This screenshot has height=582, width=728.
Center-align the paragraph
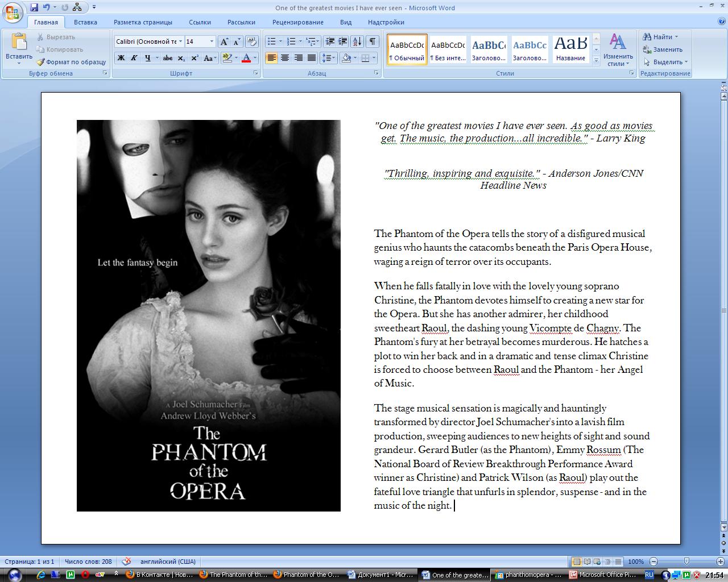coord(285,58)
